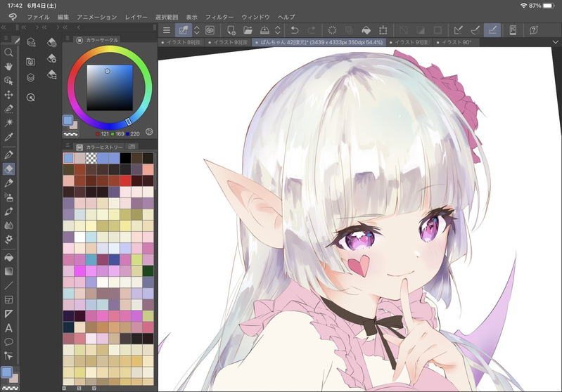This screenshot has width=562, height=392.
Task: Open tool palette menu lines icon
Action: (6, 38)
